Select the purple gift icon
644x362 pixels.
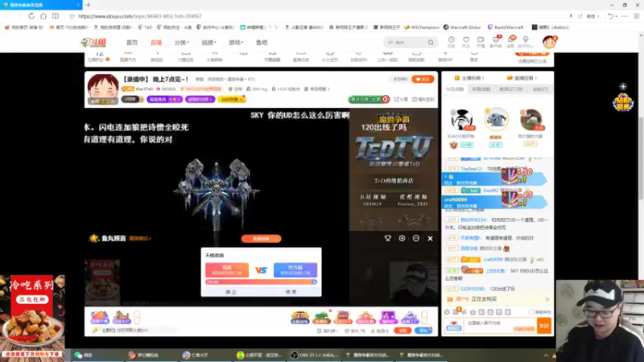pyautogui.click(x=387, y=317)
